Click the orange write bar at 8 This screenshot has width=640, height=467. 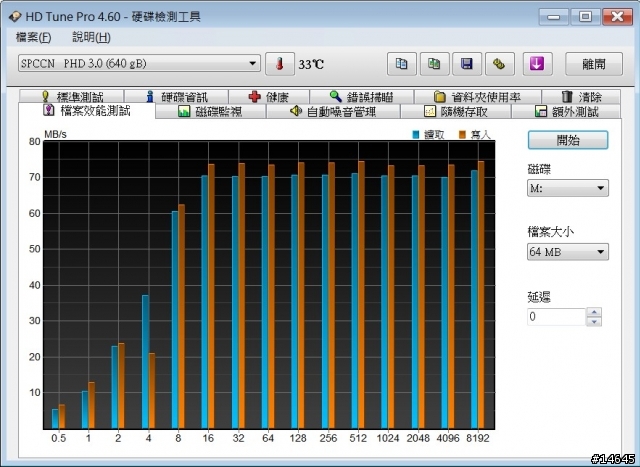click(181, 316)
